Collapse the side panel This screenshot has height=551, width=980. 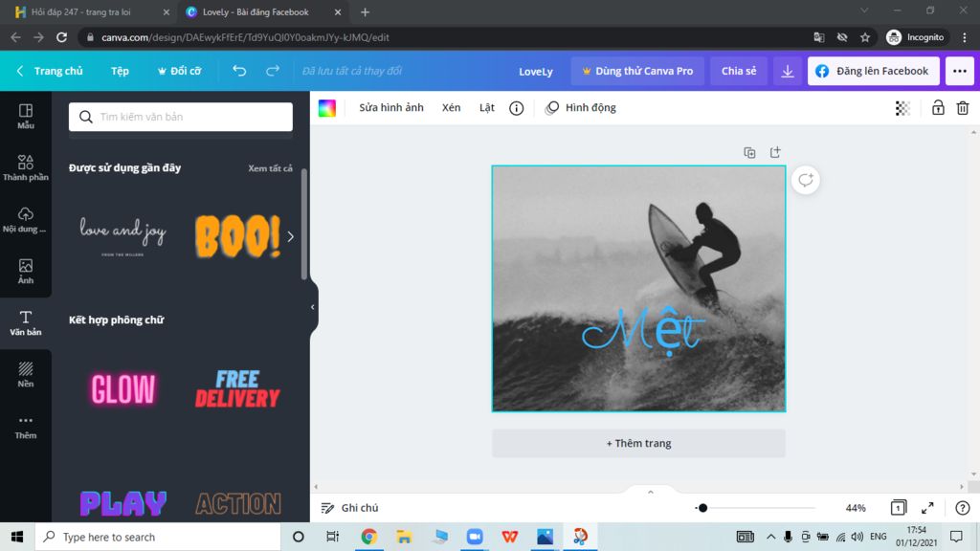click(313, 307)
